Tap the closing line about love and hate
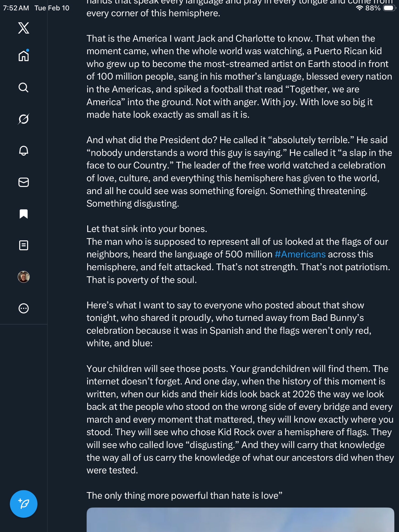Screen dimensions: 399x532 coord(184,496)
